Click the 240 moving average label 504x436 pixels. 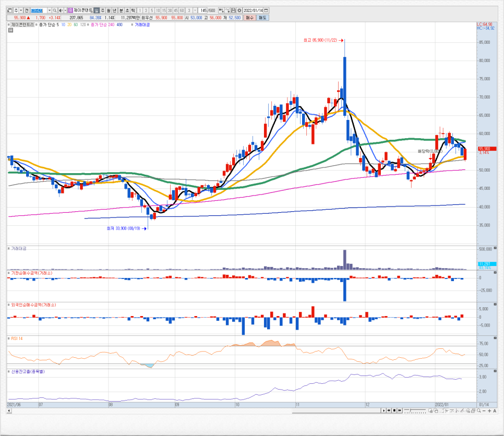pyautogui.click(x=111, y=25)
